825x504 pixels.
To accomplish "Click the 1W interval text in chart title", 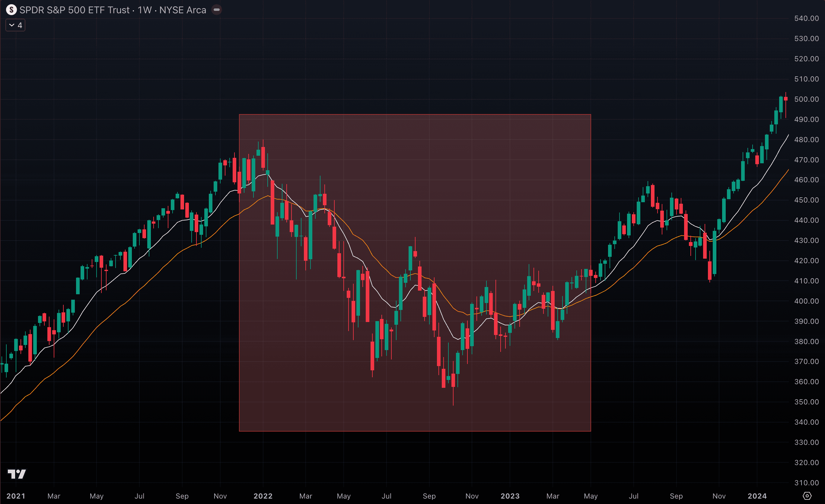I will 145,10.
